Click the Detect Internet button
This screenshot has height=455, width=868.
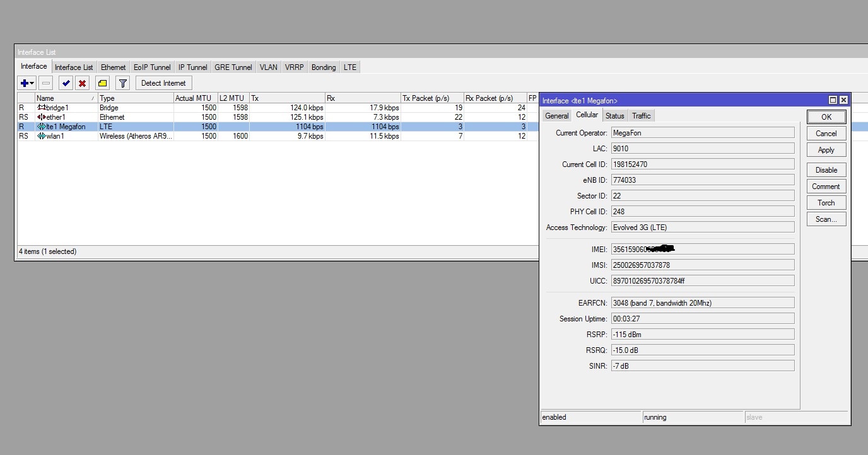163,83
